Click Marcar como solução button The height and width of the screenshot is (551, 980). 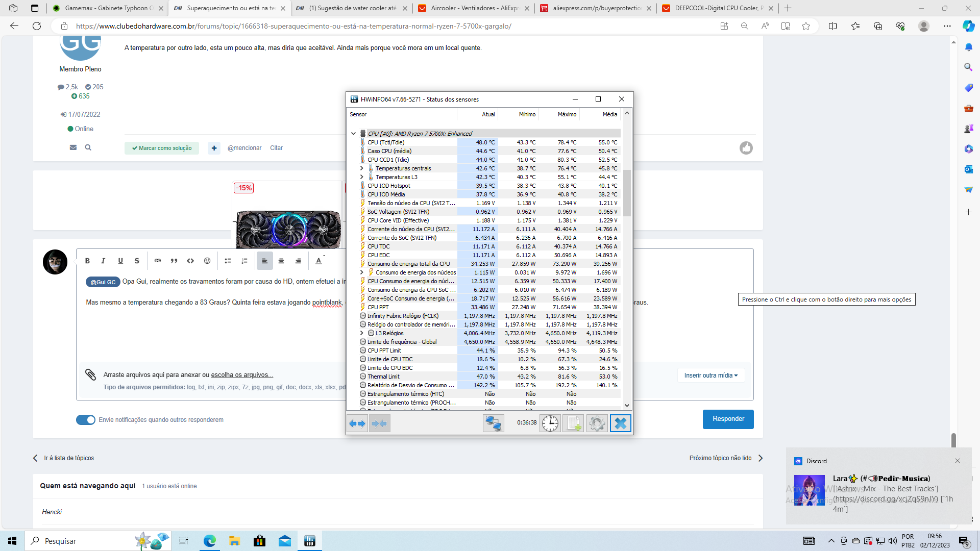(x=162, y=148)
